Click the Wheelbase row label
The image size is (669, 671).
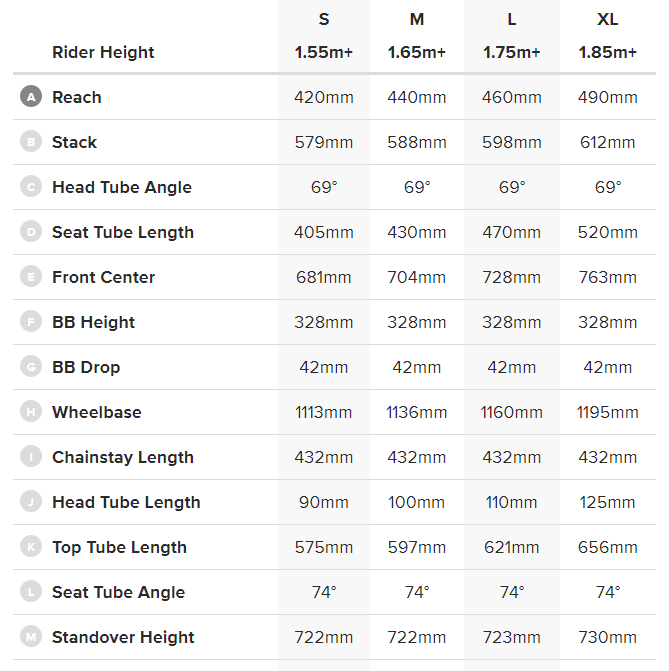click(97, 412)
